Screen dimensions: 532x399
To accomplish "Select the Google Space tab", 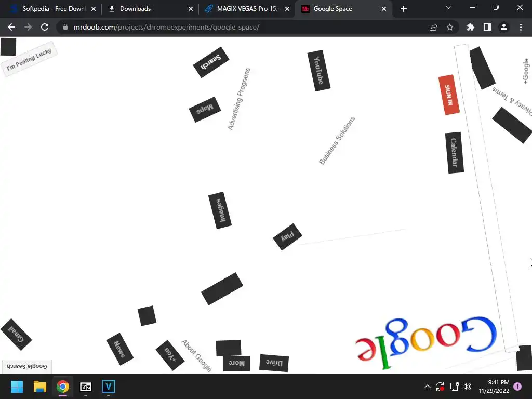I will coord(344,9).
